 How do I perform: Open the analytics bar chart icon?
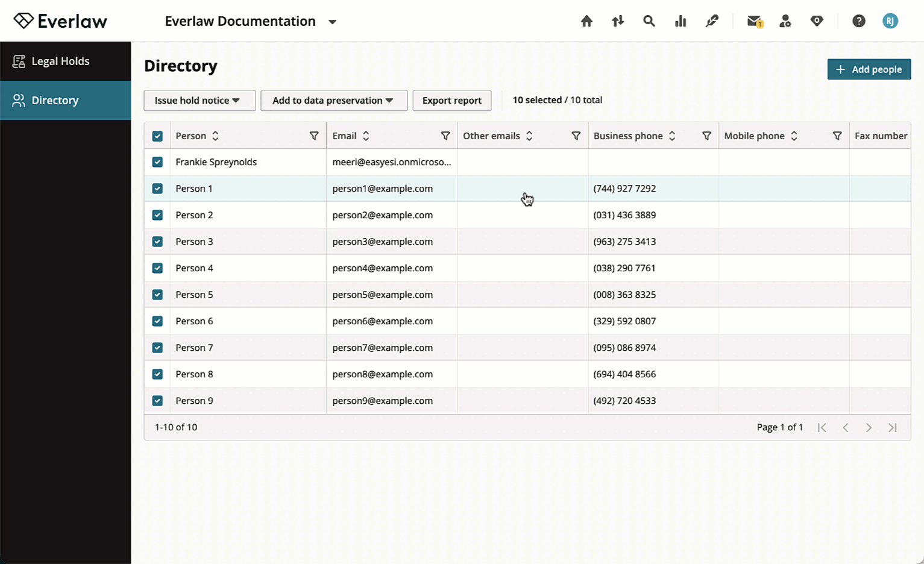pyautogui.click(x=680, y=21)
